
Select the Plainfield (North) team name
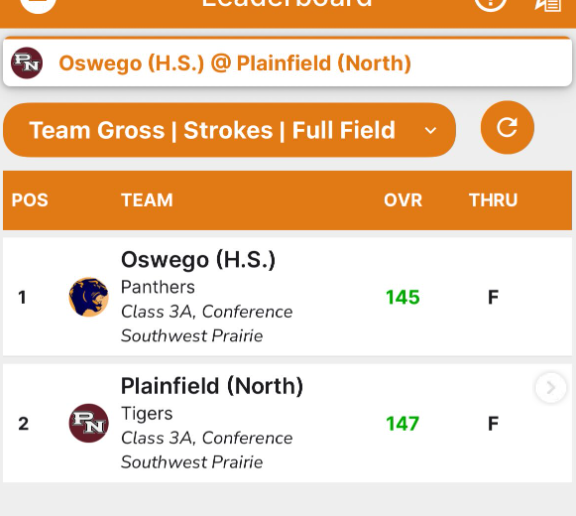pyautogui.click(x=212, y=386)
